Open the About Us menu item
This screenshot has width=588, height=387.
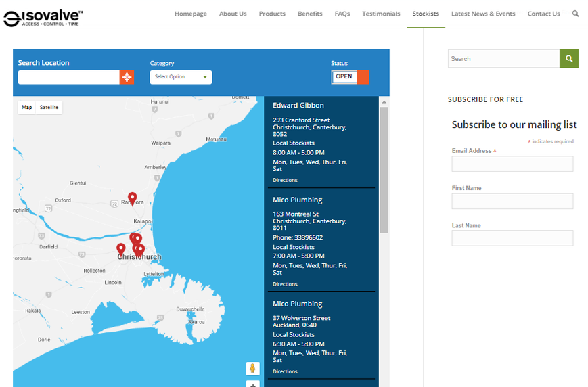233,14
